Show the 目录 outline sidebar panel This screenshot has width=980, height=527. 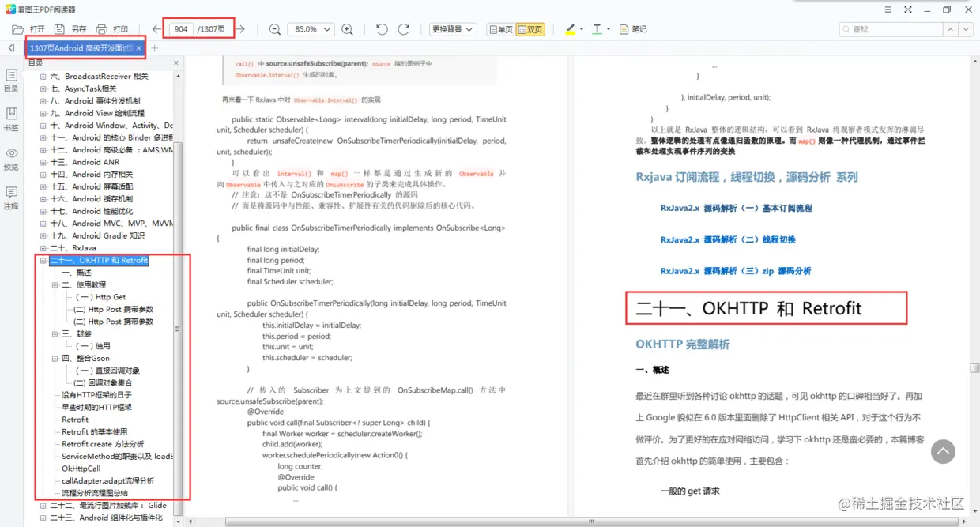coord(11,80)
